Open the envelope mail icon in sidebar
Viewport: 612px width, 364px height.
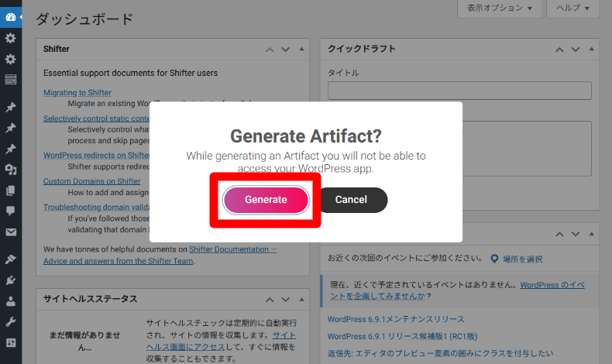pos(11,232)
